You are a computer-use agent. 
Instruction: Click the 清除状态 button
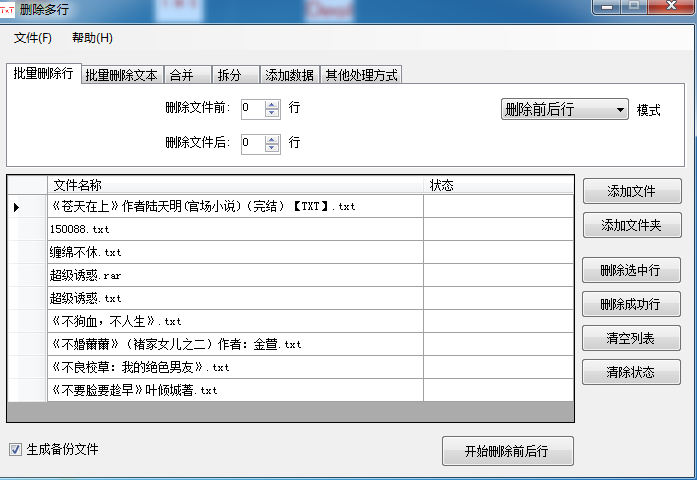coord(631,372)
